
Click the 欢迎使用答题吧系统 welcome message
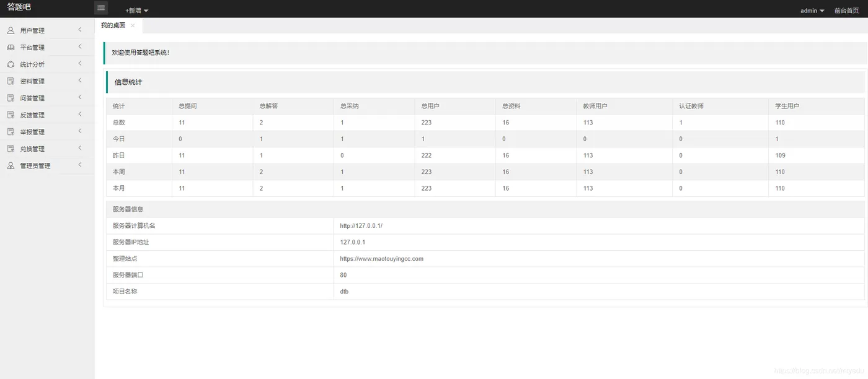point(141,53)
